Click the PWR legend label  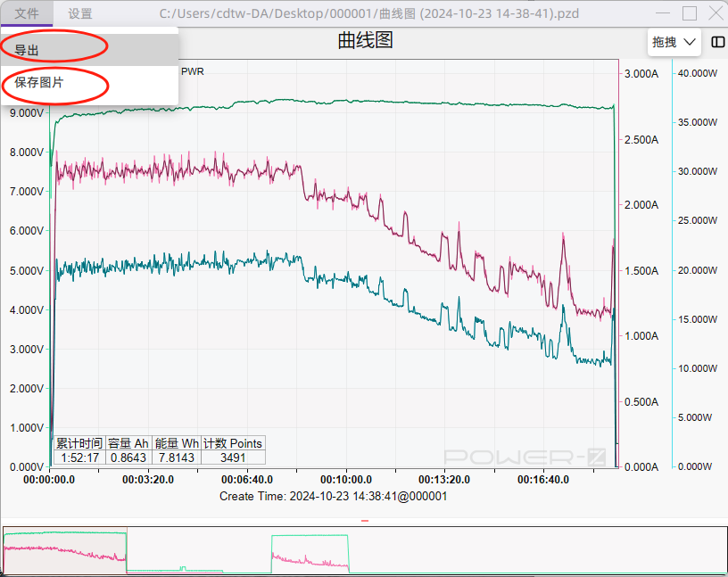[x=192, y=71]
